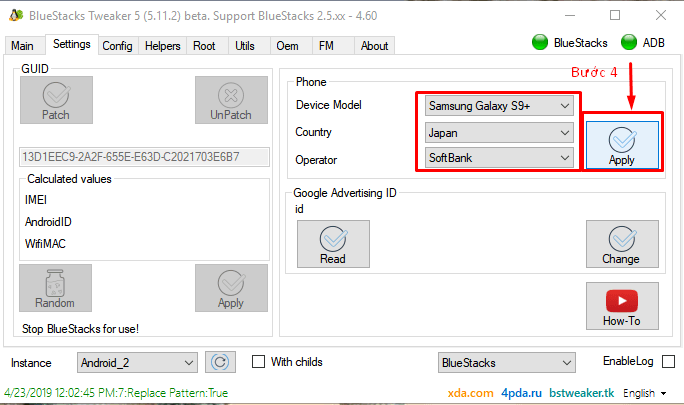Click the WifiMAC label
The image size is (684, 405).
coord(45,244)
